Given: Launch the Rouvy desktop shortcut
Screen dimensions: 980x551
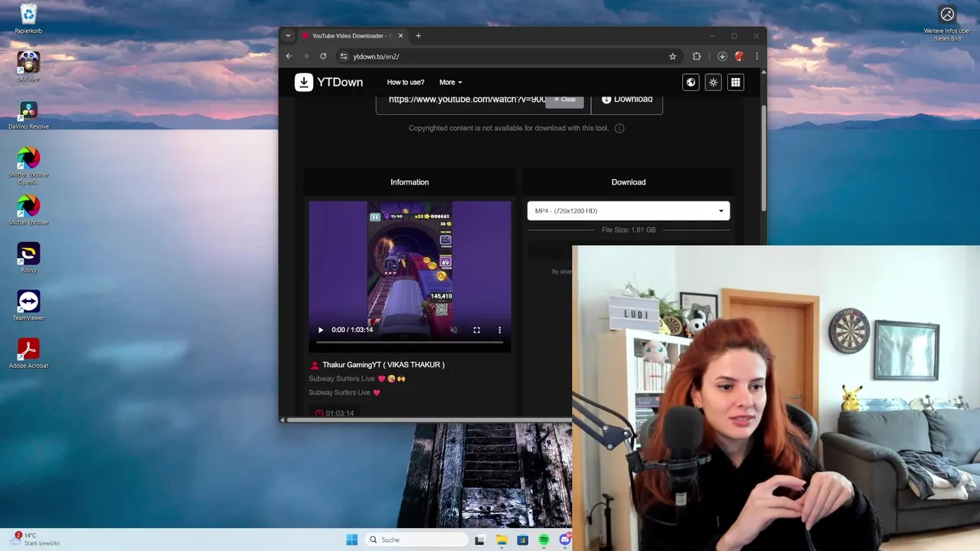Looking at the screenshot, I should click(x=28, y=253).
